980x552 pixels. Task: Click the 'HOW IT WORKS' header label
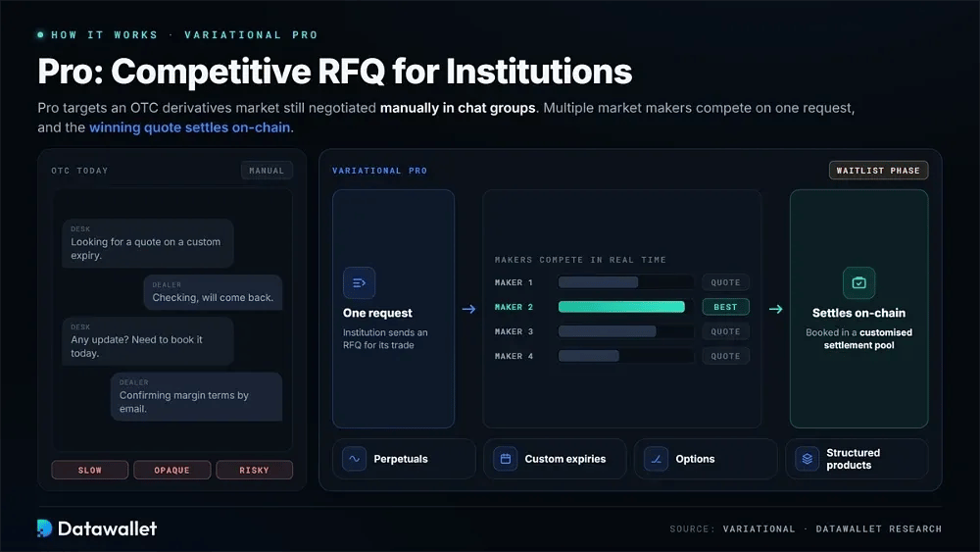point(105,35)
